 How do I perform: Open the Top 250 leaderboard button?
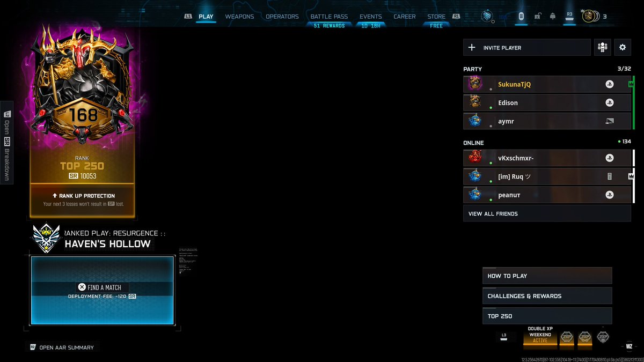click(547, 316)
